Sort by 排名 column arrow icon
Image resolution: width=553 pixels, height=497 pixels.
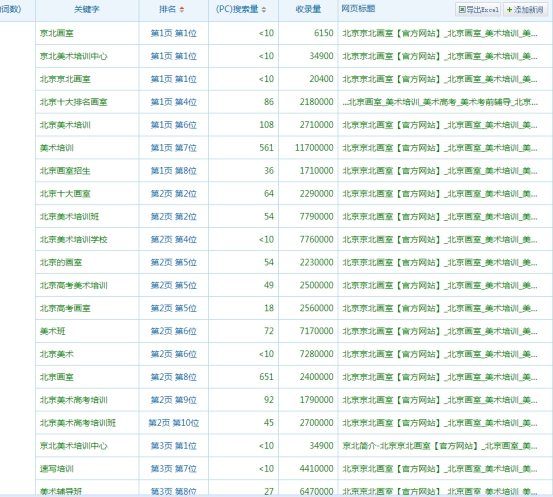click(x=182, y=10)
